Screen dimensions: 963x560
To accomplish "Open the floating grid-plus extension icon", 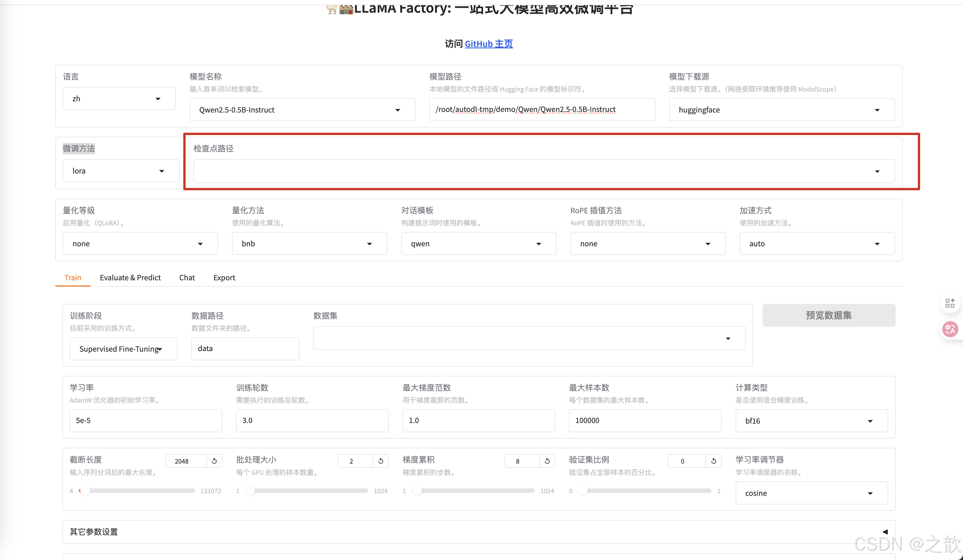I will coord(950,303).
